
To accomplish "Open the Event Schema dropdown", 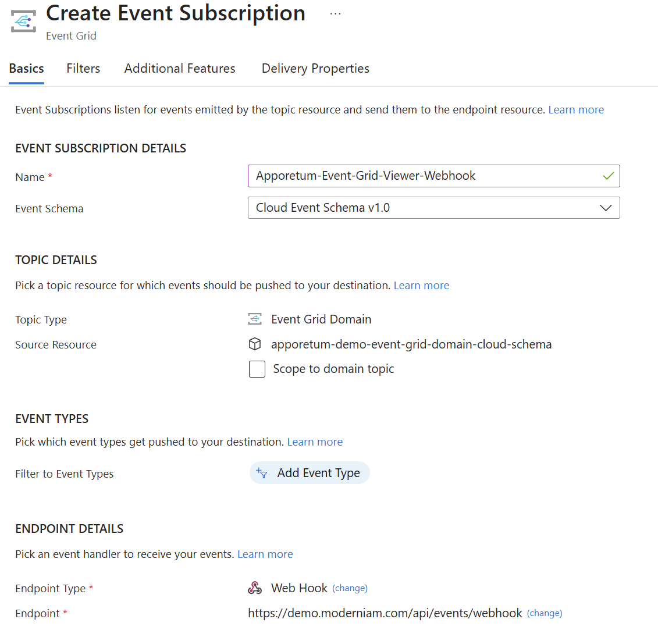I will click(x=433, y=208).
